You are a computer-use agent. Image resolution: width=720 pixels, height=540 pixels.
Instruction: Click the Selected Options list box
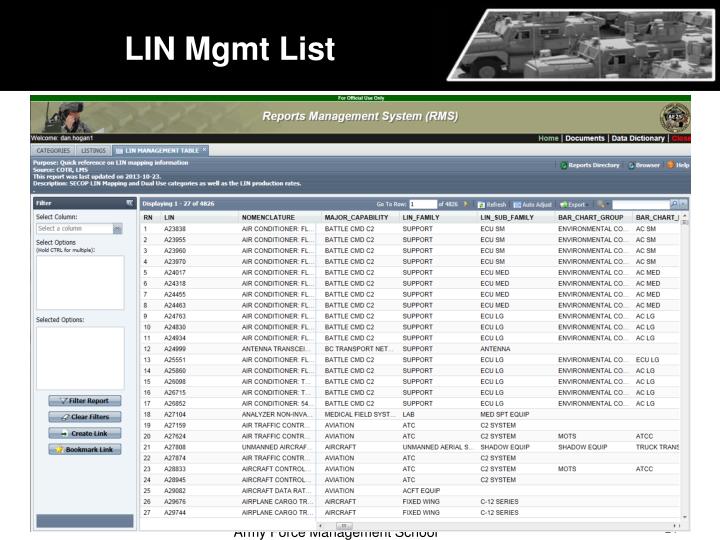[80, 358]
